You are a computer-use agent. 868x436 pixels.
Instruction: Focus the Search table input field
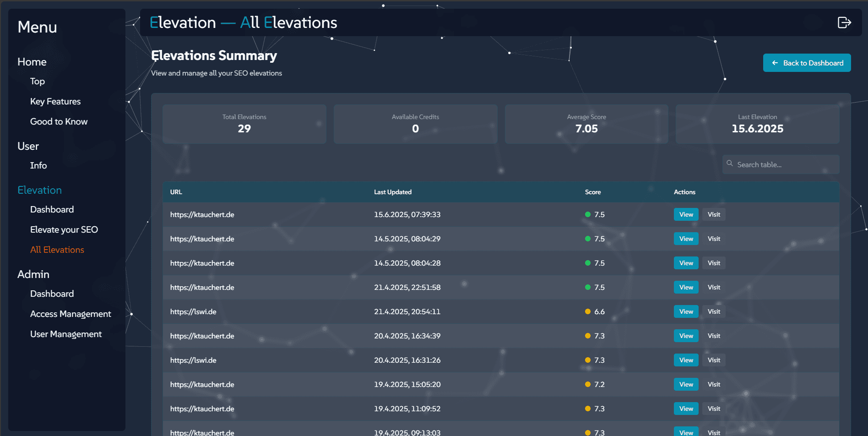tap(785, 164)
